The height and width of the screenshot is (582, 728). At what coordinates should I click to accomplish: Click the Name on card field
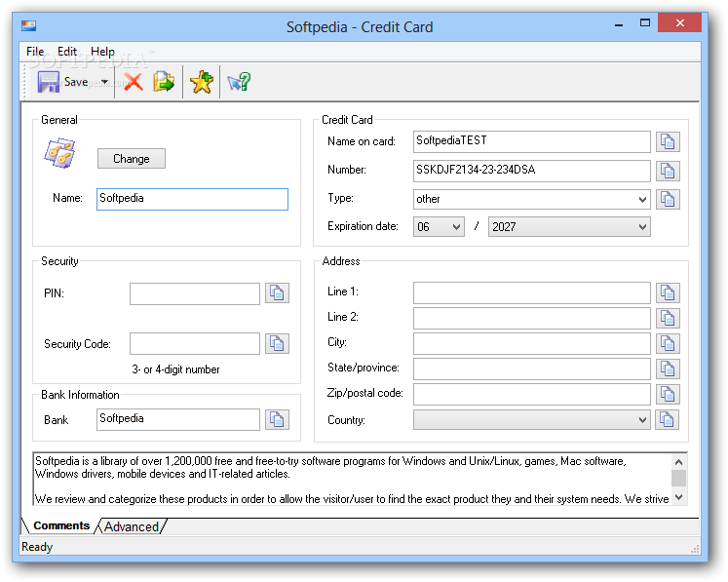coord(531,141)
